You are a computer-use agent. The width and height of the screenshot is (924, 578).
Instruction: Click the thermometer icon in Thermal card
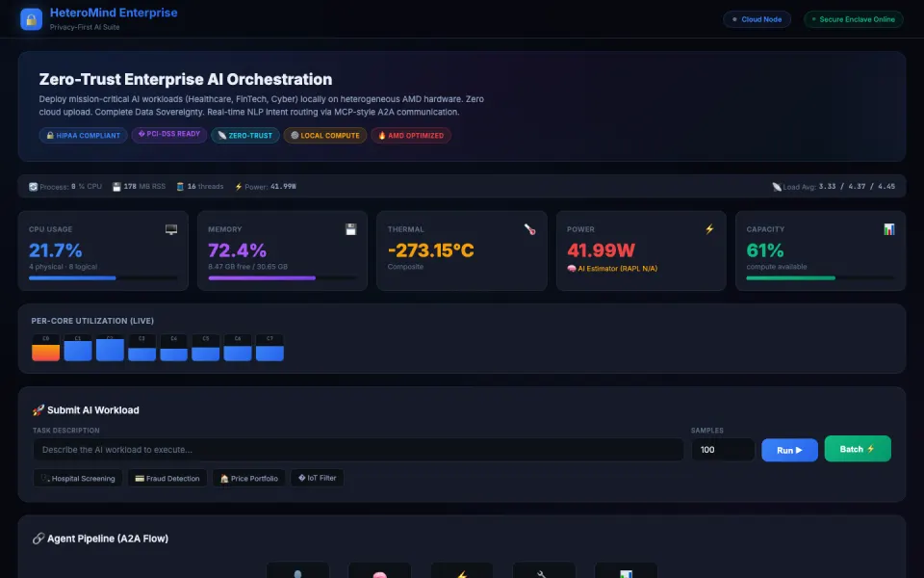point(529,229)
